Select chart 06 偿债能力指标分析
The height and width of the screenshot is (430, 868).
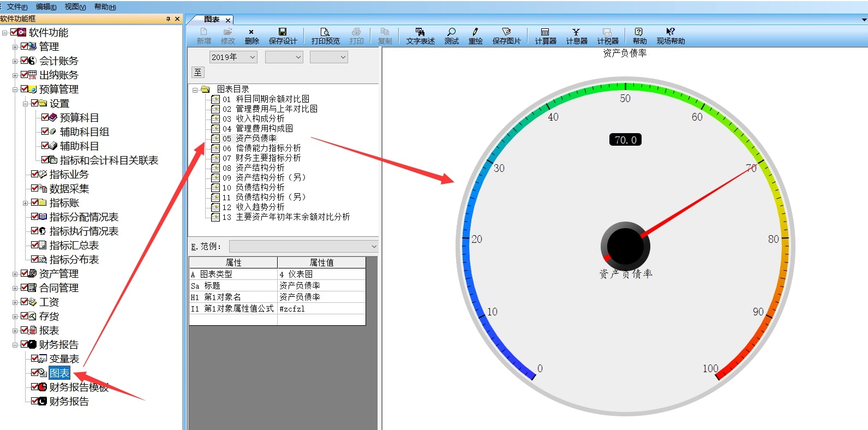click(268, 148)
